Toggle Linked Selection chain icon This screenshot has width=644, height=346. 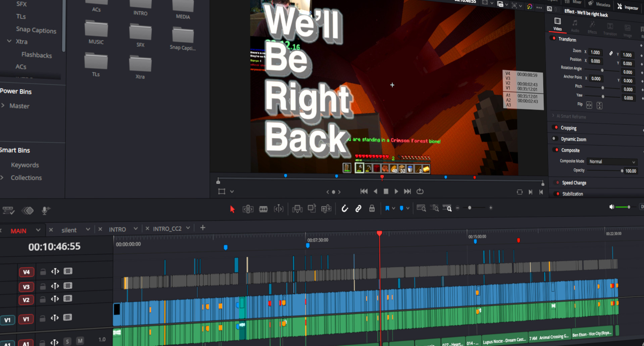click(358, 209)
